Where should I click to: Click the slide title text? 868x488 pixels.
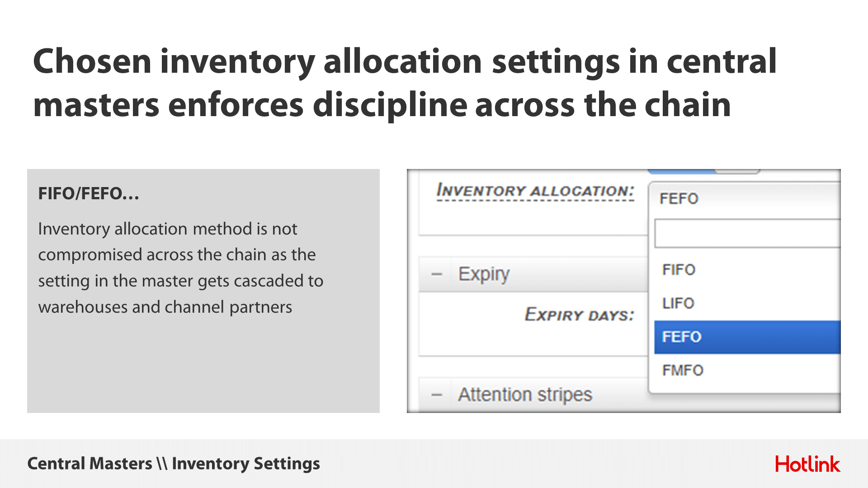(x=405, y=83)
